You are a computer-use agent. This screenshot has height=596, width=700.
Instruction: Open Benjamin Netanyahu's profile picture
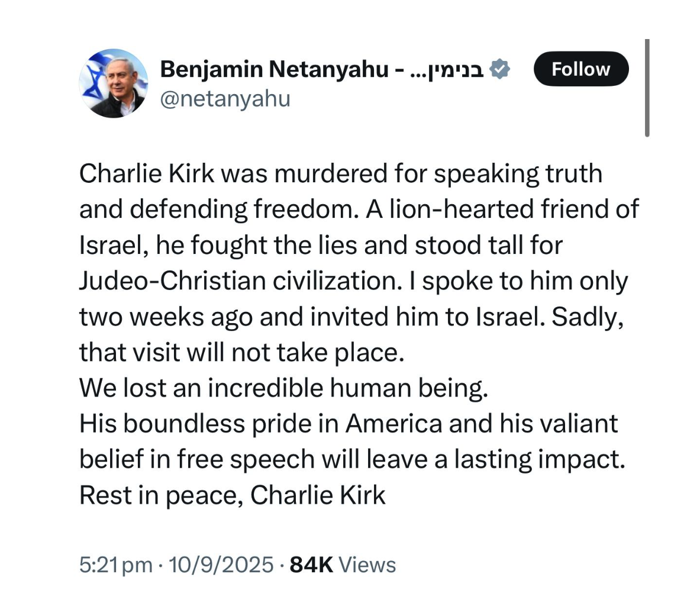pyautogui.click(x=114, y=83)
